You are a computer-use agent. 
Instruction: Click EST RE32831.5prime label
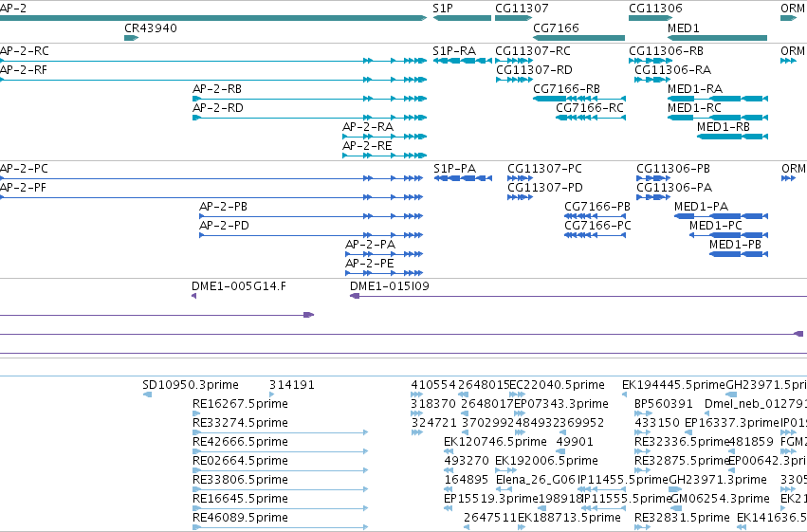tap(682, 518)
